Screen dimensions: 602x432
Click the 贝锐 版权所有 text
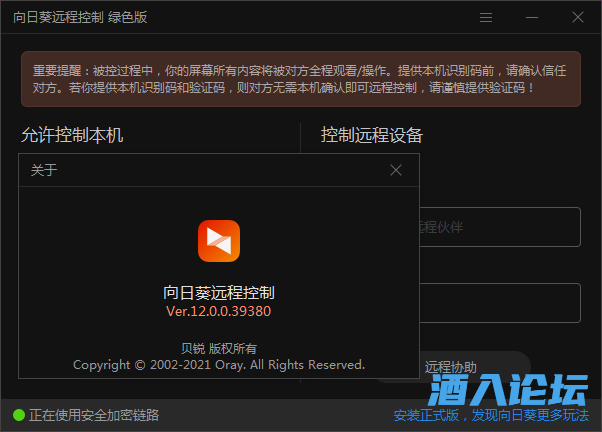point(219,349)
